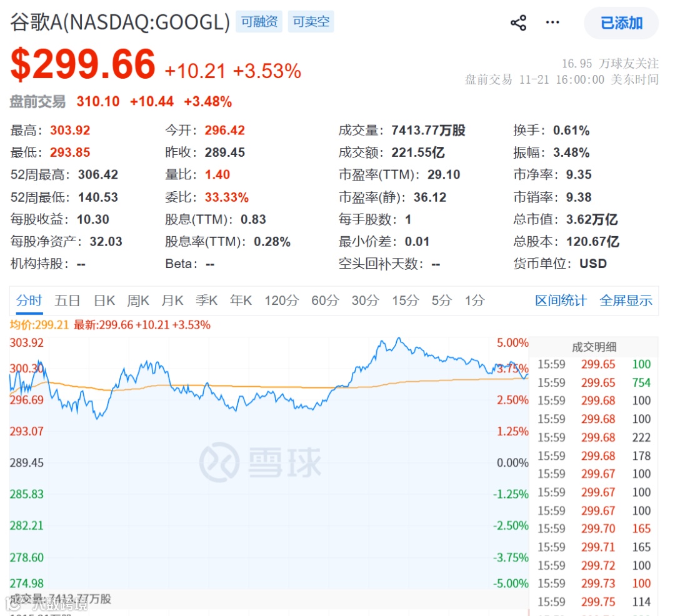Click the stock title 谷歌A(NASDAQ:GOOGL)

tap(120, 22)
